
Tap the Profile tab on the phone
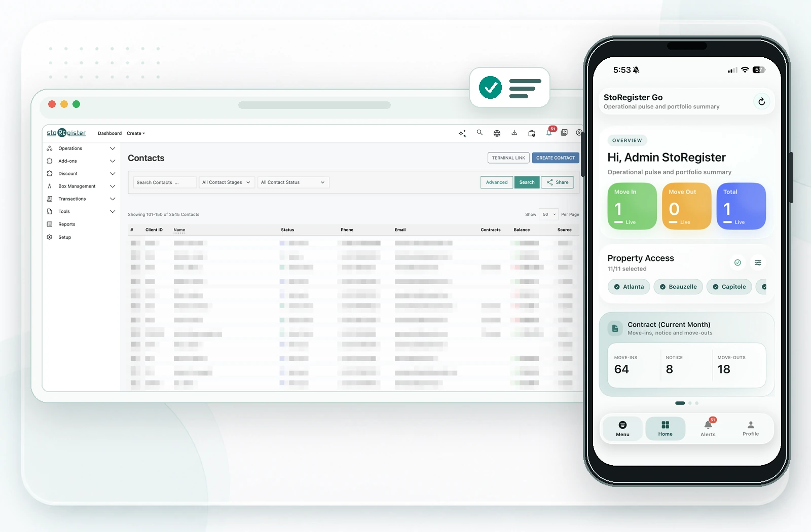tap(751, 429)
